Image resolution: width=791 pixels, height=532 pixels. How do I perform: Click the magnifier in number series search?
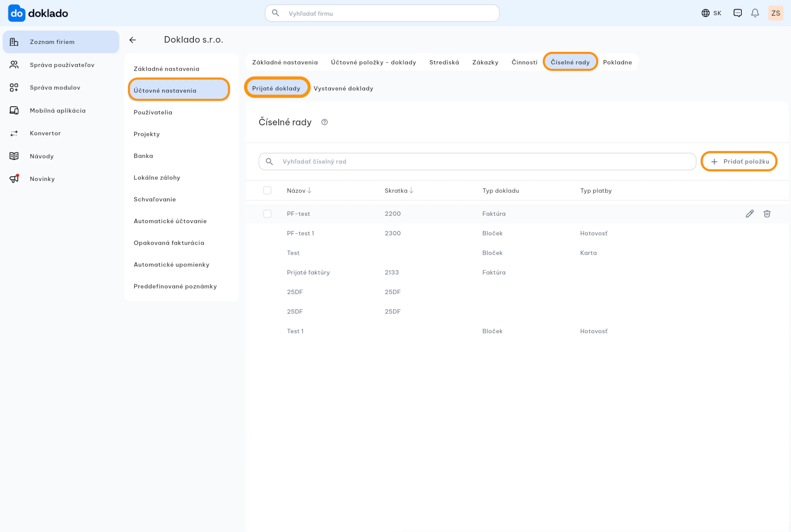tap(269, 162)
